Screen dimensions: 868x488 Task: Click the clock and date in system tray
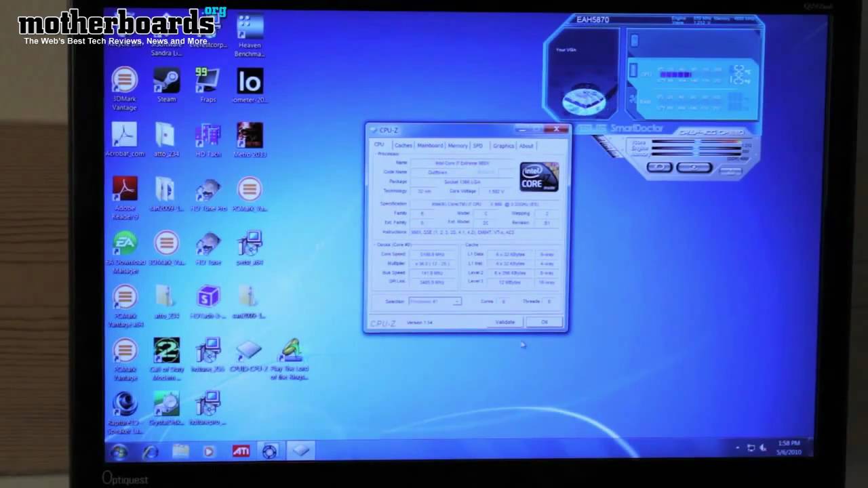[x=788, y=447]
